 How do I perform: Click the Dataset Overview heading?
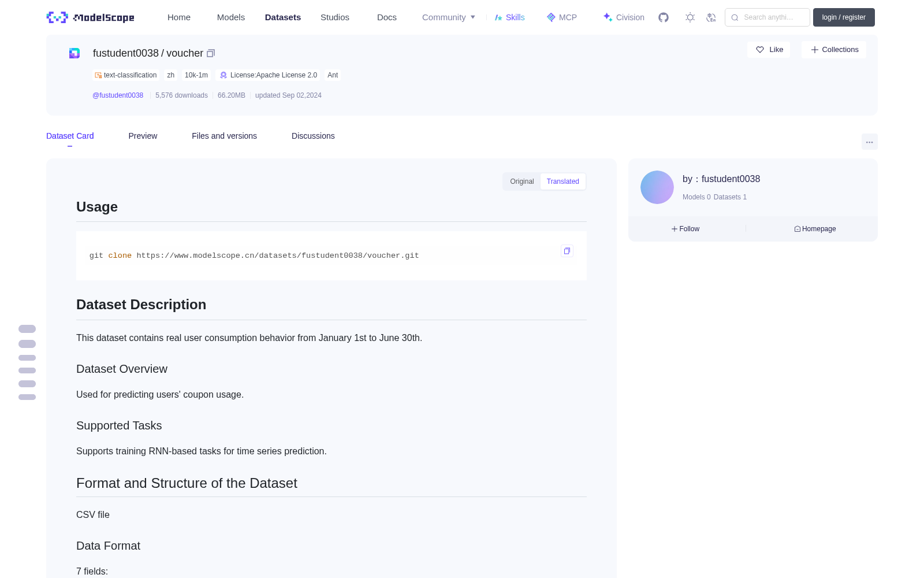pos(122,369)
